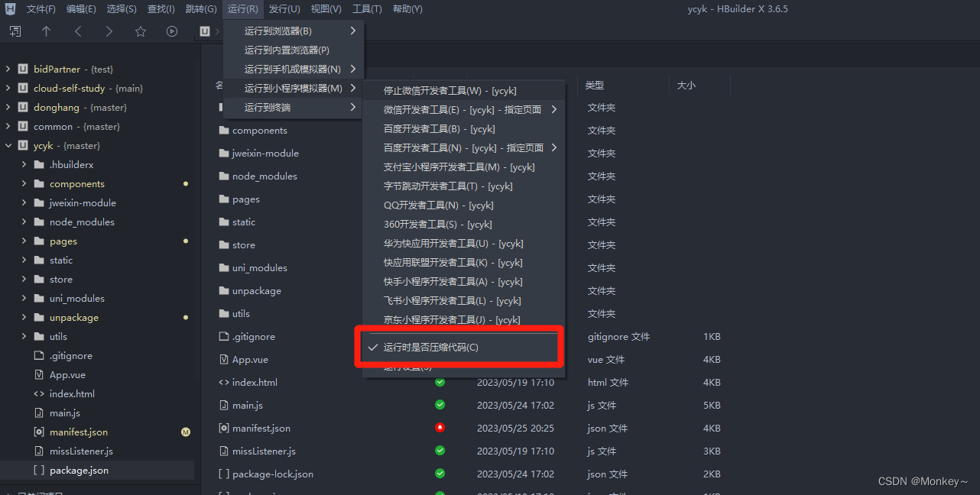The height and width of the screenshot is (495, 980).
Task: Open the 工具(T) menu
Action: pos(367,9)
